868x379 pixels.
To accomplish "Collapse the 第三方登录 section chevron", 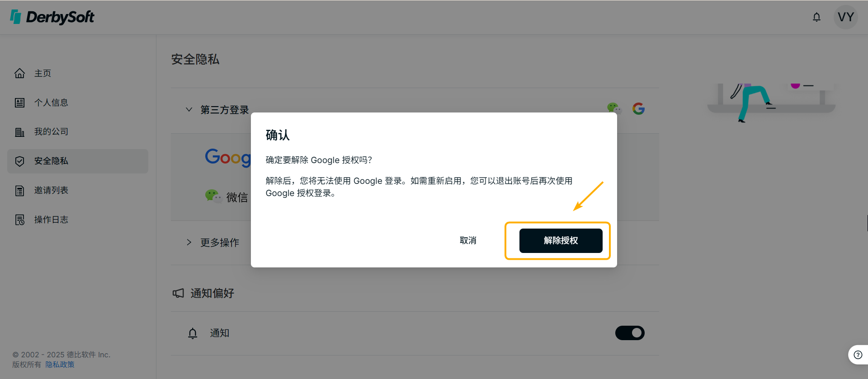I will (189, 109).
